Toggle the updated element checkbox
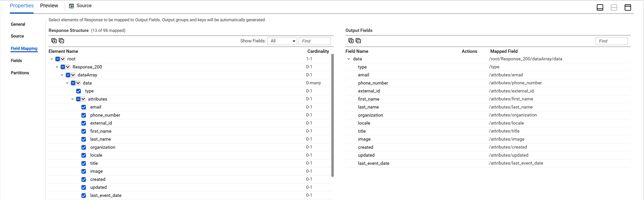The width and height of the screenshot is (644, 200). pos(84,187)
